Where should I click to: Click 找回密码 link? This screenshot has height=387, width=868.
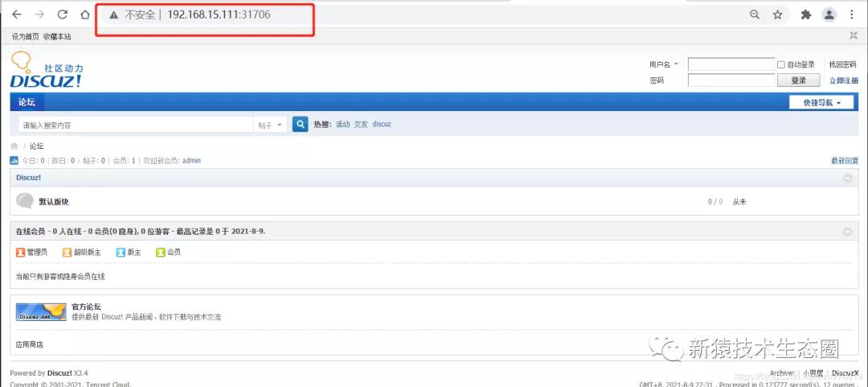(x=843, y=64)
